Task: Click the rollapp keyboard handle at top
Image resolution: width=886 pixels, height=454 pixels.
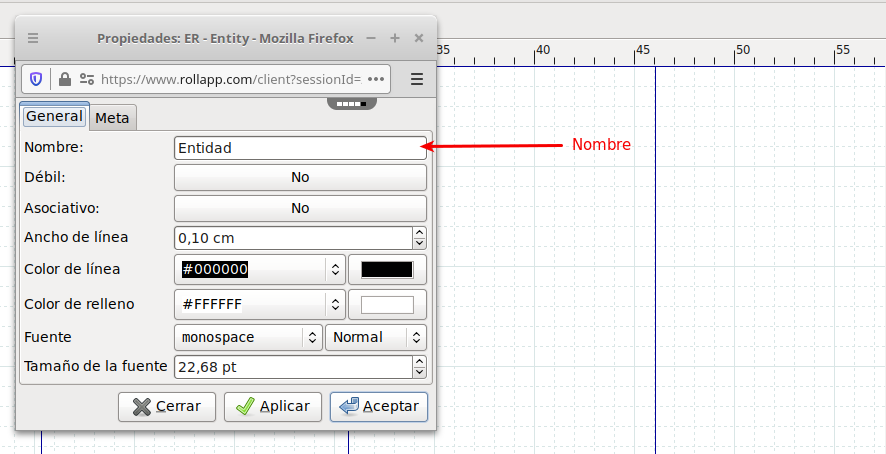Action: coord(352,103)
